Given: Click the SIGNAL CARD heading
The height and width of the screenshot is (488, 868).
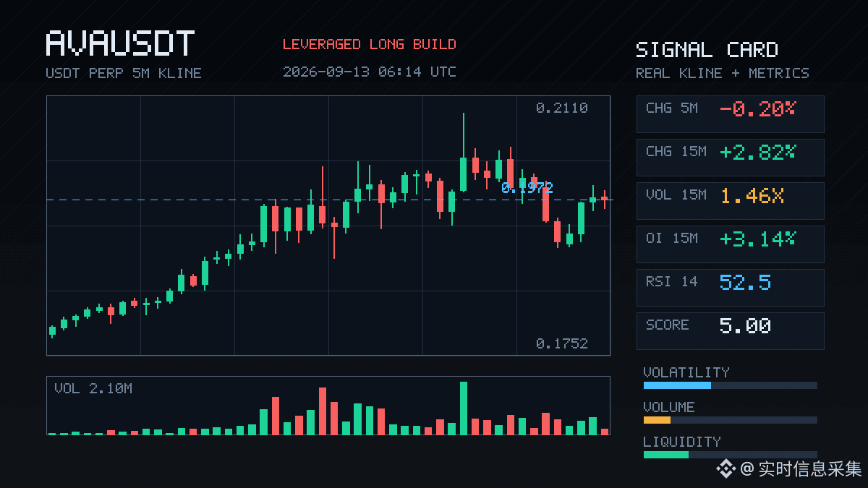Looking at the screenshot, I should [x=707, y=50].
